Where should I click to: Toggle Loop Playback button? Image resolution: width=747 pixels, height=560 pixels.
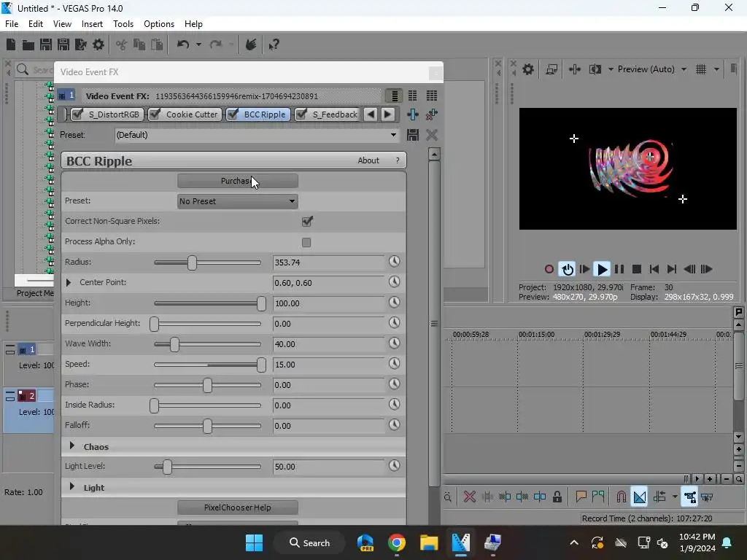tap(567, 270)
